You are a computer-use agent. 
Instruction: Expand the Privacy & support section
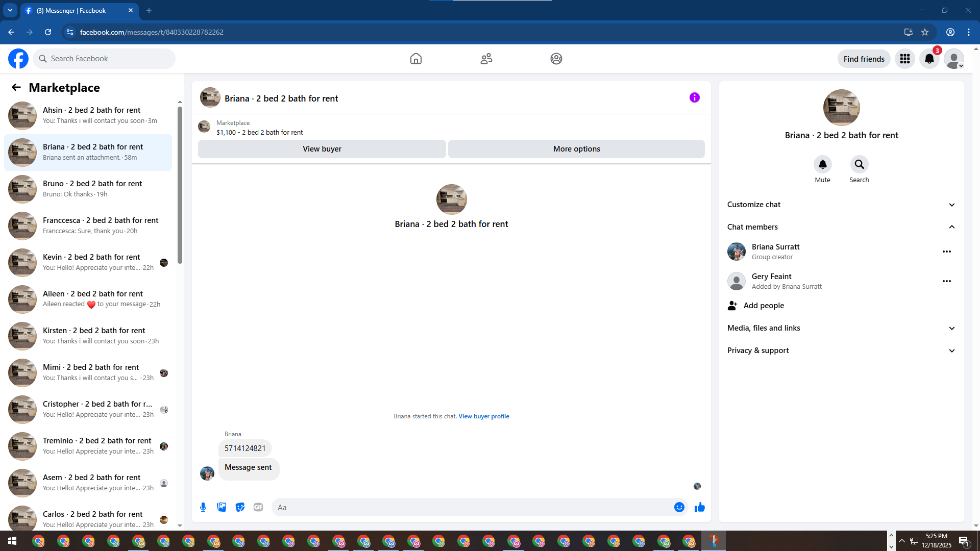coord(842,350)
